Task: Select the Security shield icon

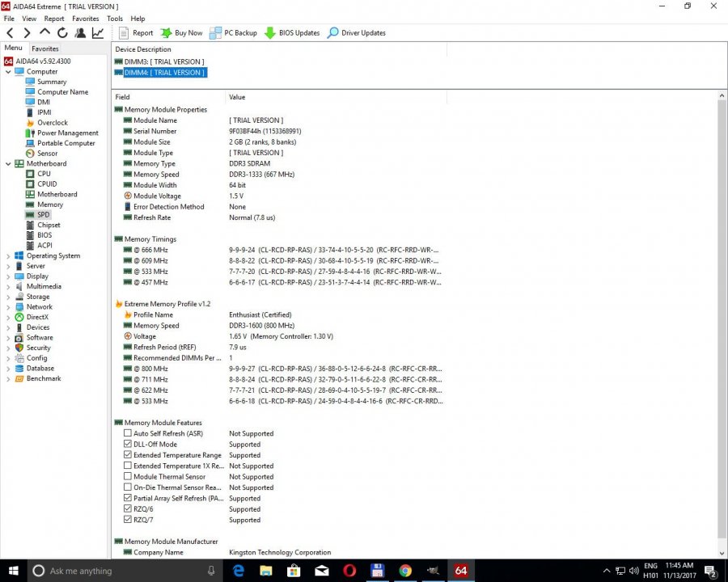Action: pyautogui.click(x=19, y=348)
